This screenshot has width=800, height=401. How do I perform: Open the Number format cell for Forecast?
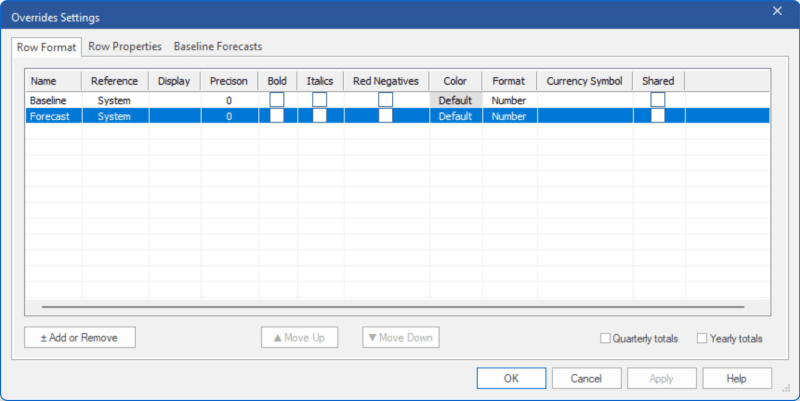[509, 116]
